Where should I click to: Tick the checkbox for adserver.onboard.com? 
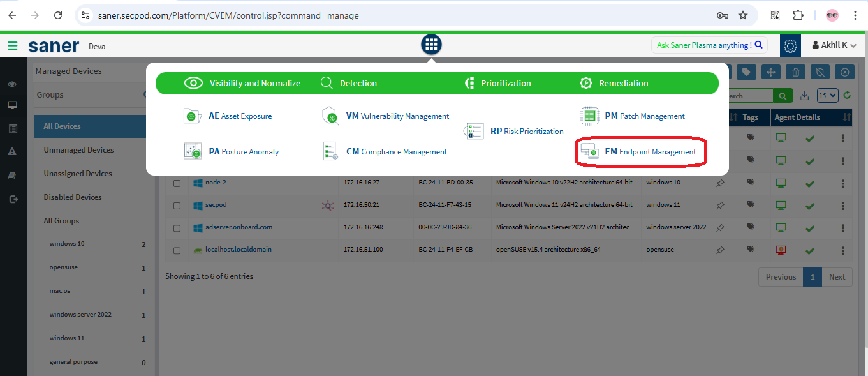[177, 228]
